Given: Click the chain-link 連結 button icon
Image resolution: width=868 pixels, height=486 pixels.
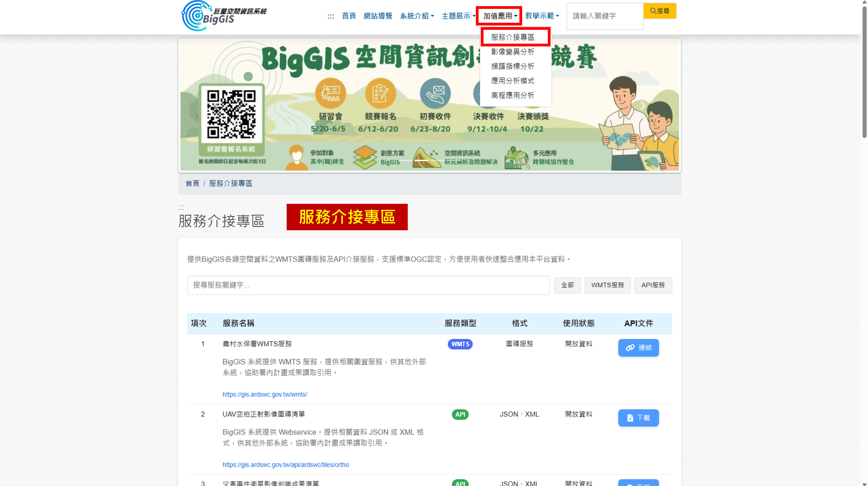Looking at the screenshot, I should [x=630, y=347].
